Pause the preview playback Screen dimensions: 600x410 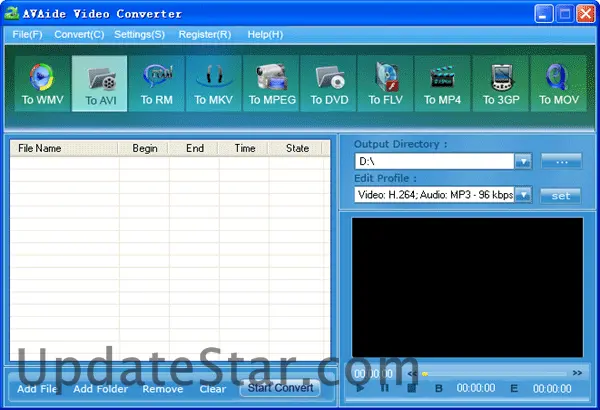tap(385, 388)
